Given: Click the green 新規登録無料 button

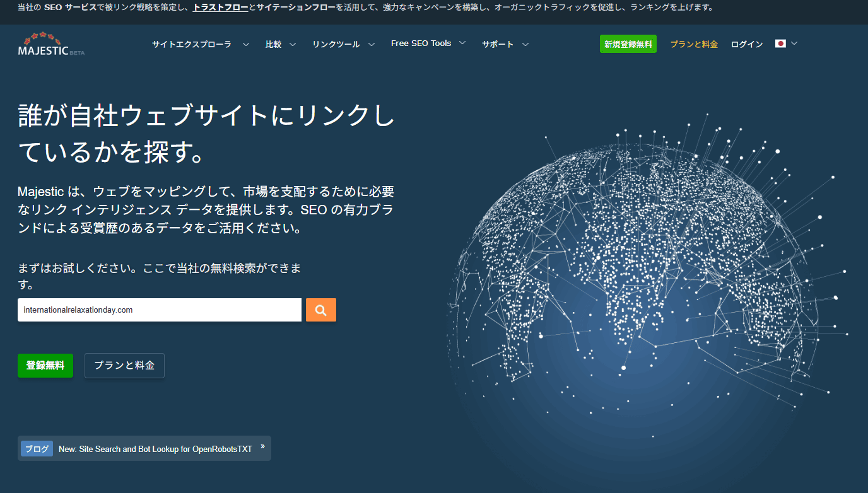Looking at the screenshot, I should pyautogui.click(x=628, y=44).
